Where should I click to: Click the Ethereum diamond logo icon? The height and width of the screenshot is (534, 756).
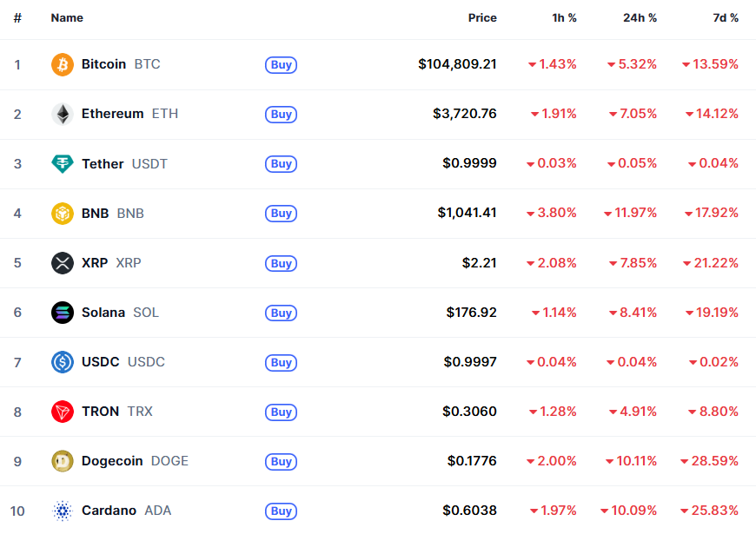coord(63,114)
